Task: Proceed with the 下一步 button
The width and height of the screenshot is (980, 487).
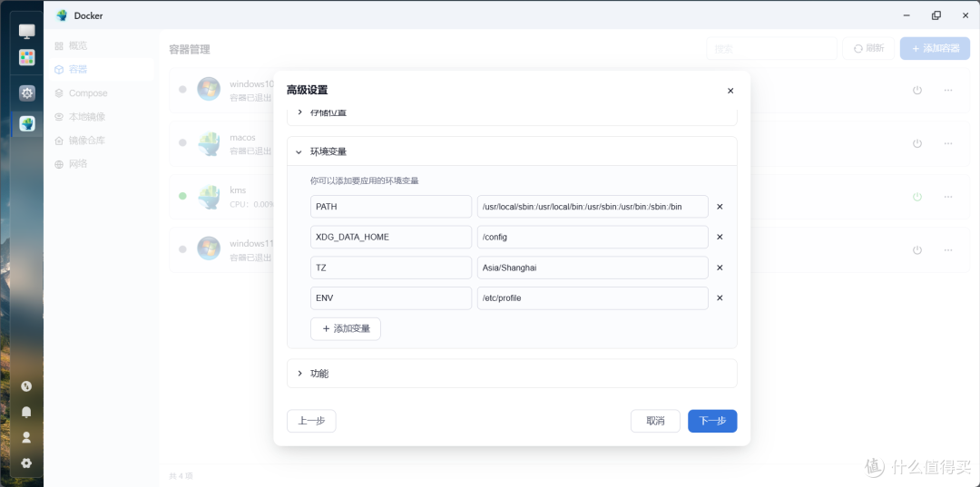Action: 712,421
